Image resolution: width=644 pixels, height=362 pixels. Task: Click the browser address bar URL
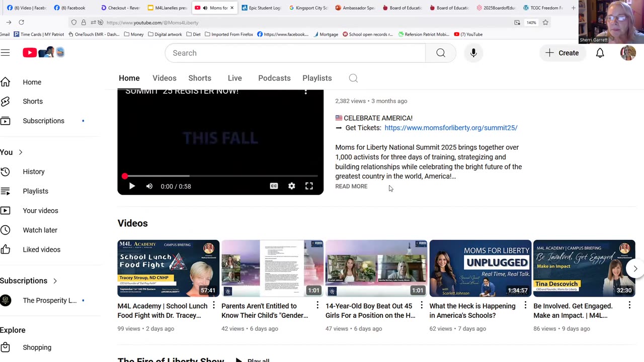point(152,23)
